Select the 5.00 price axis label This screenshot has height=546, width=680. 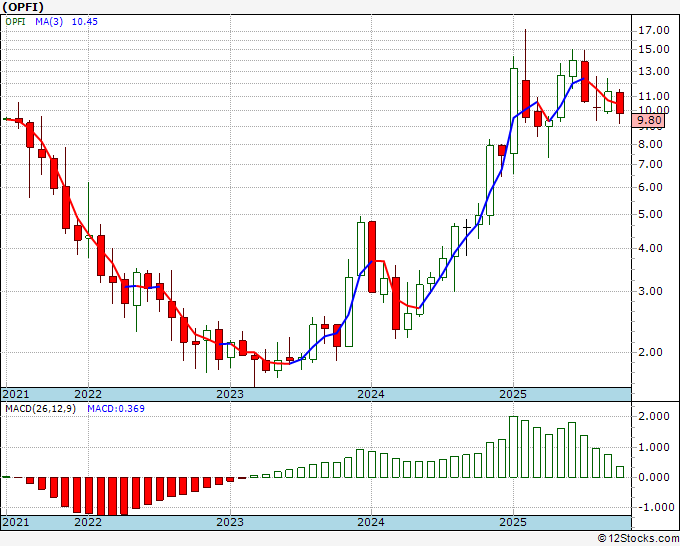pos(651,214)
